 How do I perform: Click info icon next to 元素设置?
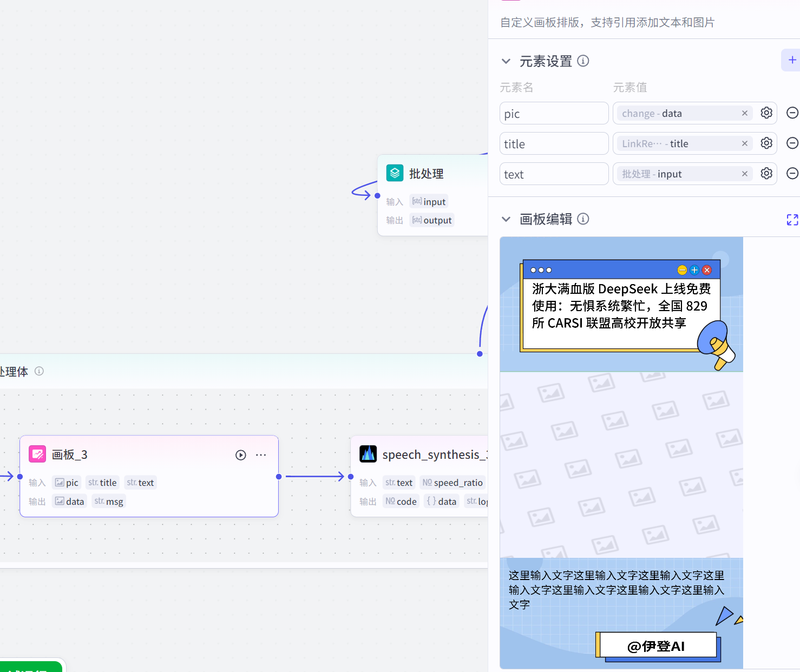(x=583, y=61)
